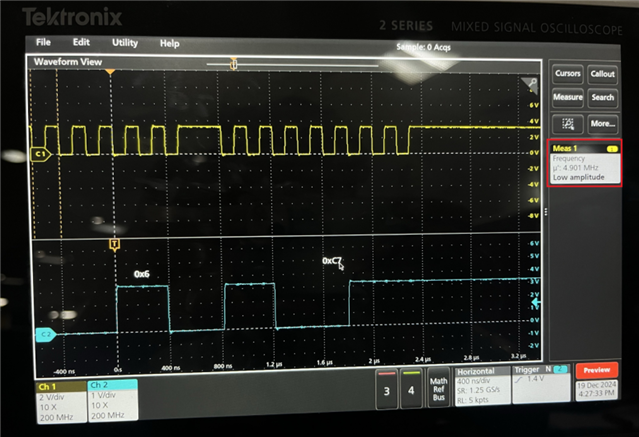639x437 pixels.
Task: Add channel 4 with the 4 button
Action: coord(411,389)
